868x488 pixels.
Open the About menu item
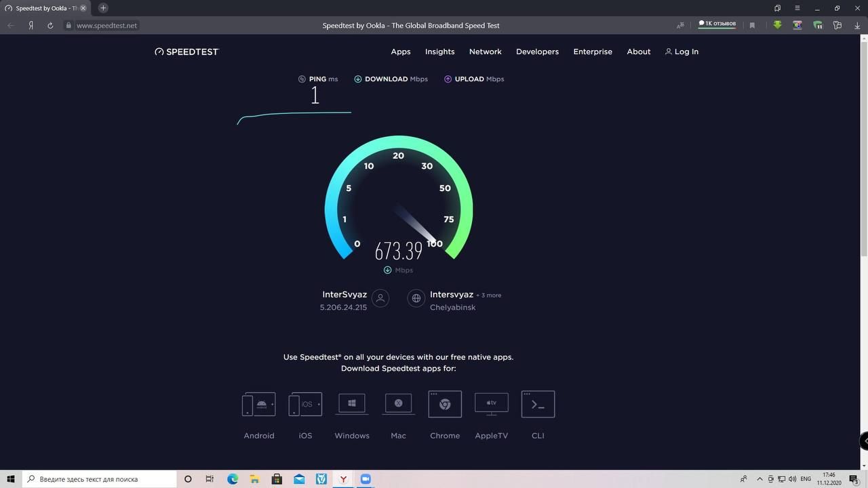[639, 52]
